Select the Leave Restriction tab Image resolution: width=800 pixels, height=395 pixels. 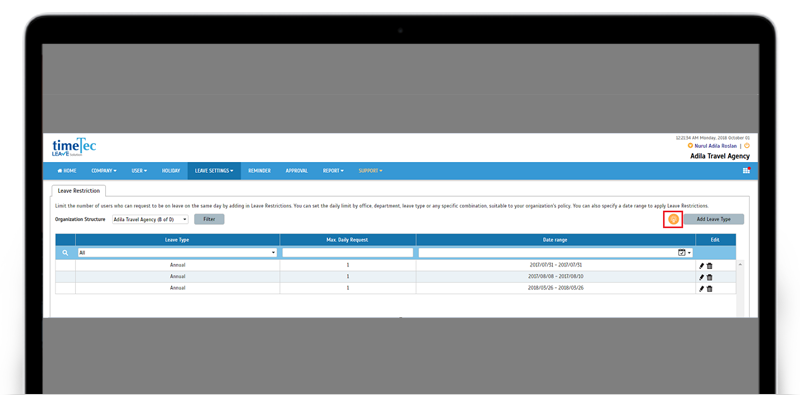point(79,190)
